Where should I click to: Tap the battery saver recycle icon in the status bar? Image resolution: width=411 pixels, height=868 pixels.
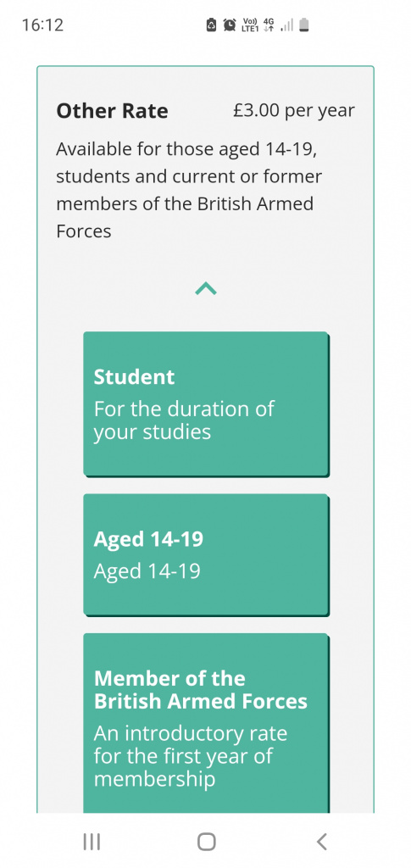tap(211, 25)
